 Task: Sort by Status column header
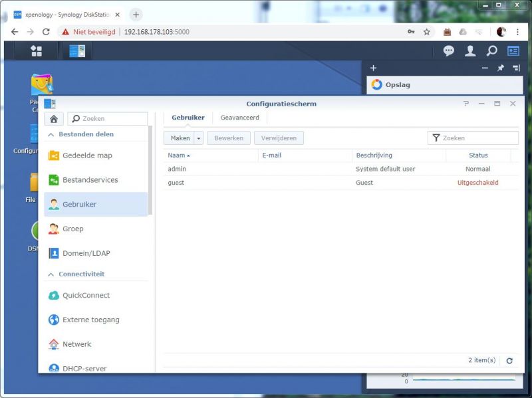pyautogui.click(x=478, y=155)
